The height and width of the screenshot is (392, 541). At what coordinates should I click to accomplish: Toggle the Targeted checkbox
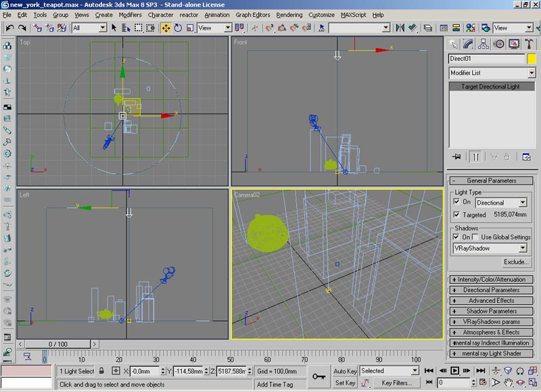click(x=456, y=214)
